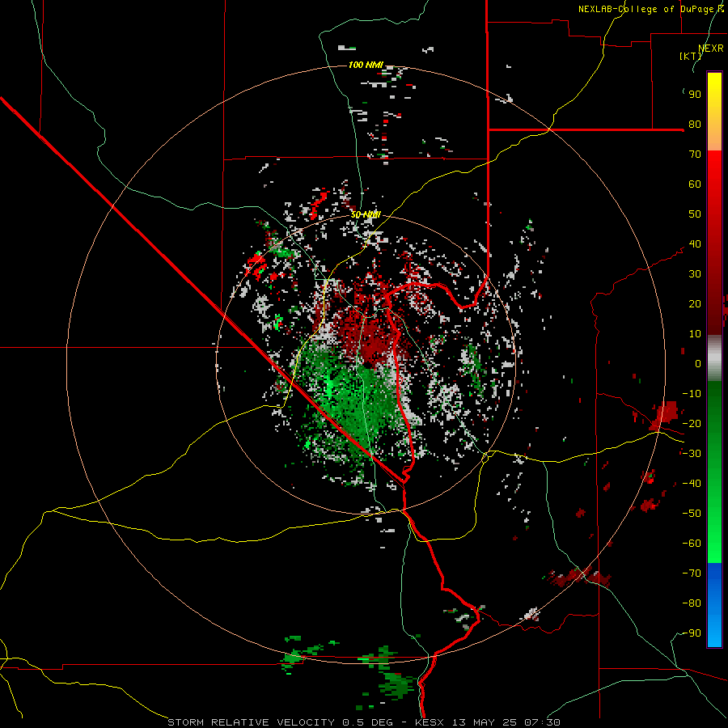Pick the positive 60 scale value
Screen dimensions: 728x728
coord(695,184)
